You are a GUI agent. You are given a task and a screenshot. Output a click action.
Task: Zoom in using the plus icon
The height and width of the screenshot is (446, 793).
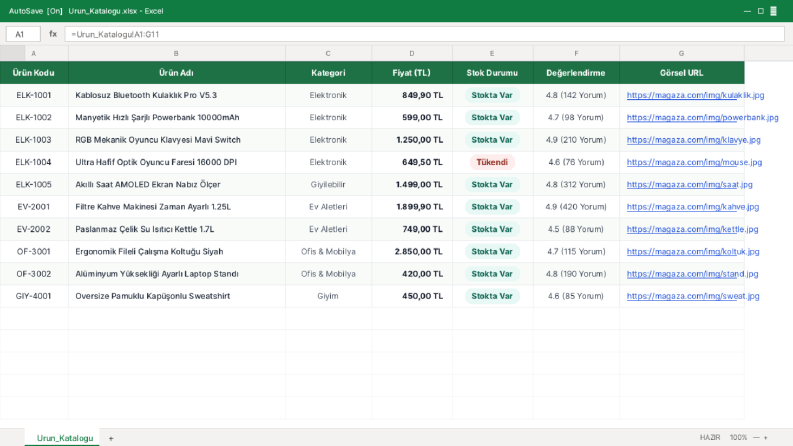click(766, 437)
